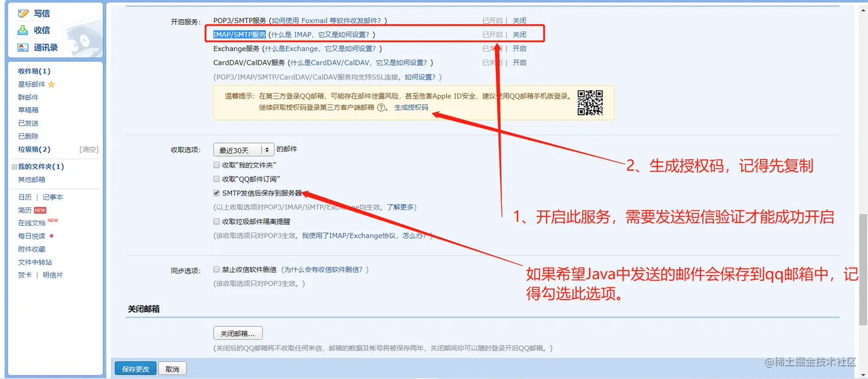The height and width of the screenshot is (379, 868).
Task: Open 为什么会有收信软件删信 link
Action: (324, 269)
